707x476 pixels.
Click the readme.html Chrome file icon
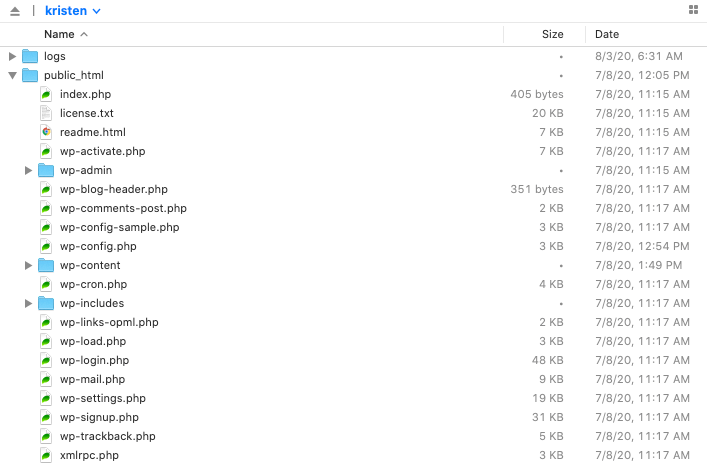pyautogui.click(x=46, y=132)
